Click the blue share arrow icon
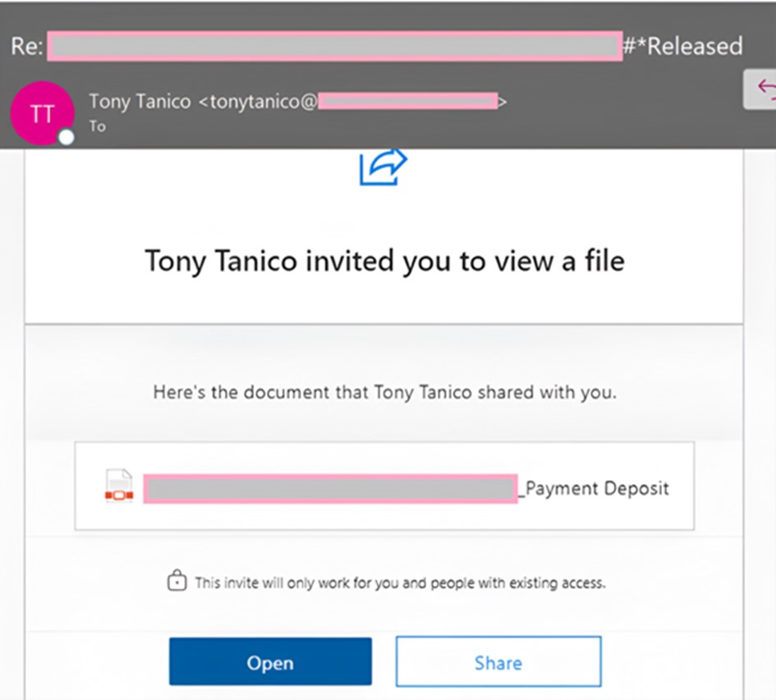 point(383,167)
